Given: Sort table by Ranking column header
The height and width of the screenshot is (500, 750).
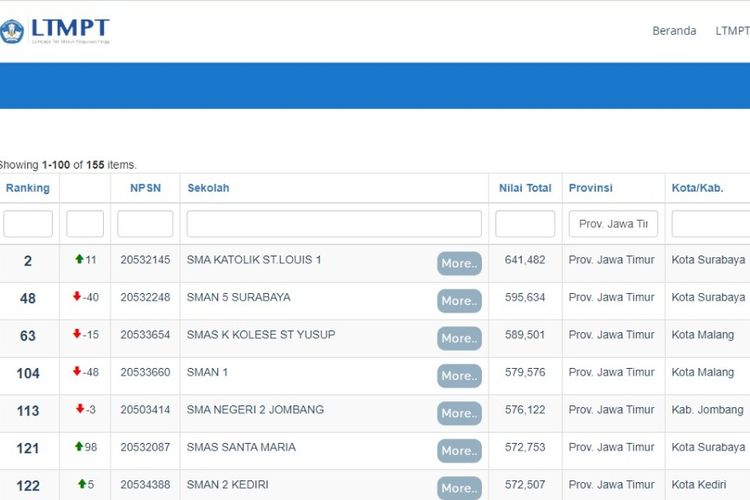Looking at the screenshot, I should [x=28, y=188].
